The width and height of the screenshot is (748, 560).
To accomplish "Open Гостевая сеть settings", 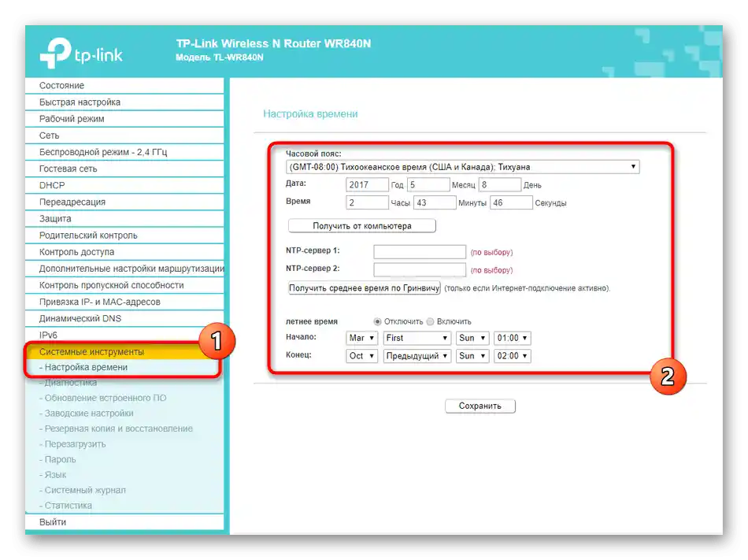I will [x=124, y=169].
